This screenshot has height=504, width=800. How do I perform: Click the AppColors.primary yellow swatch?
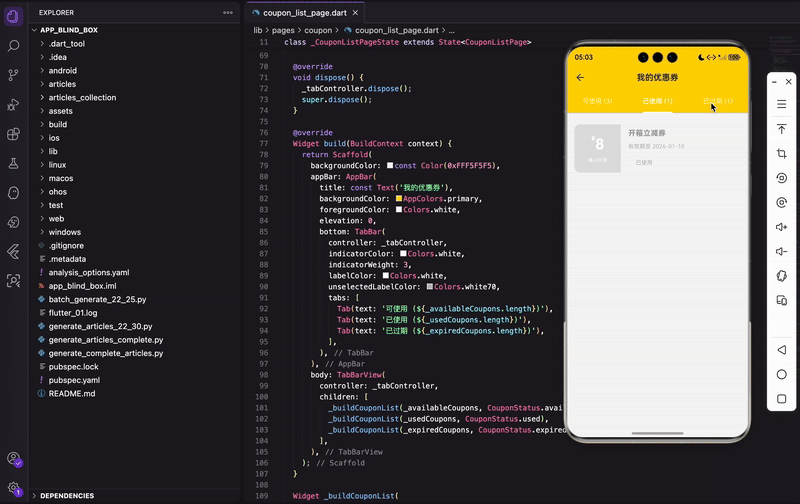click(399, 198)
